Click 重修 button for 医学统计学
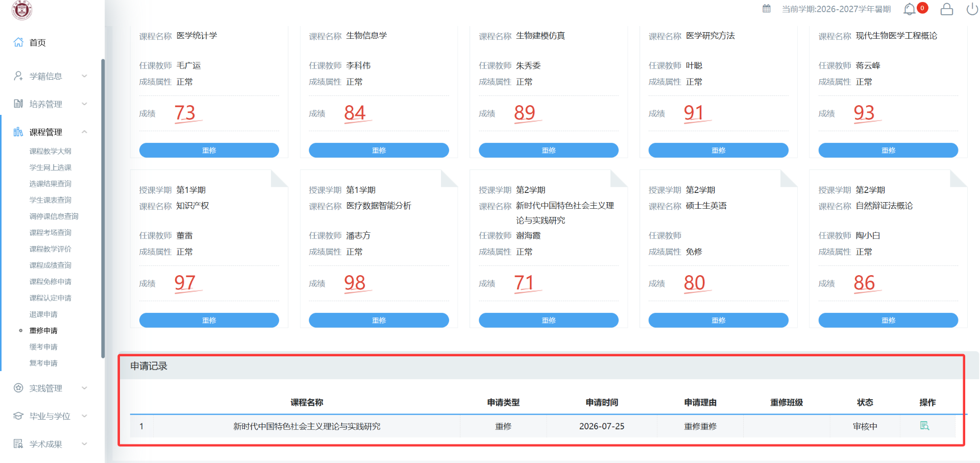This screenshot has height=463, width=980. 209,150
